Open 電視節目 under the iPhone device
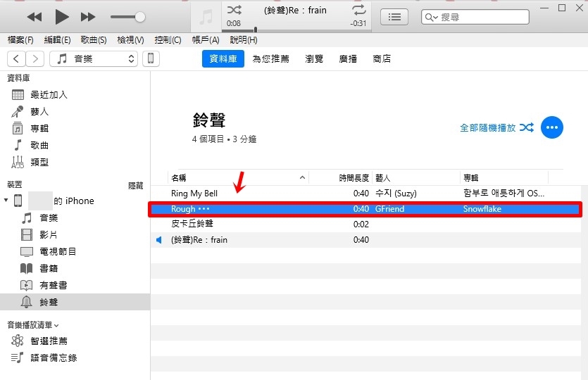This screenshot has height=380, width=588. click(58, 251)
